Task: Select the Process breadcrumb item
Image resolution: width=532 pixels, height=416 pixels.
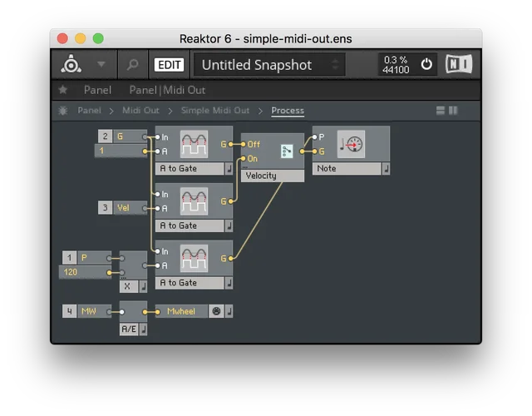Action: [x=288, y=111]
